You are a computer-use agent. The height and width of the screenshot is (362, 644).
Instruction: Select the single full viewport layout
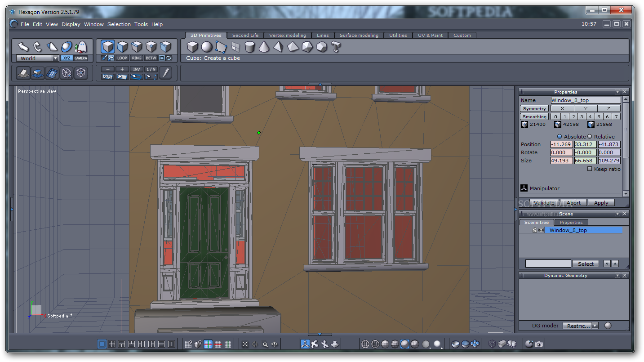tap(102, 344)
